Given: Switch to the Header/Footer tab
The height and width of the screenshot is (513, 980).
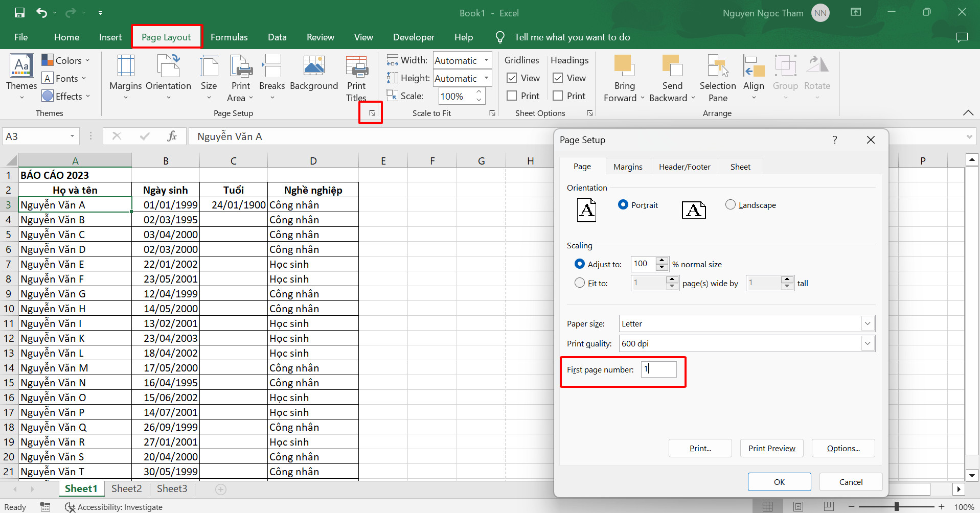Looking at the screenshot, I should coord(684,167).
